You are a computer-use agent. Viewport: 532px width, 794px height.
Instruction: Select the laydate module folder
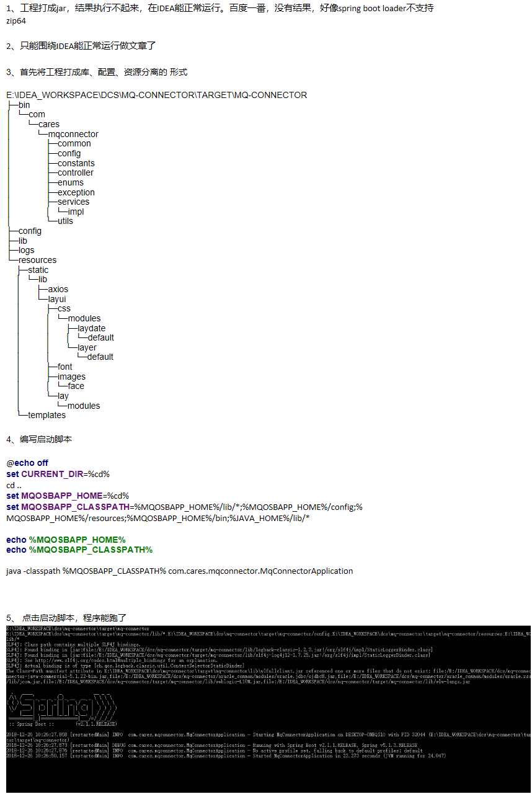[x=91, y=328]
